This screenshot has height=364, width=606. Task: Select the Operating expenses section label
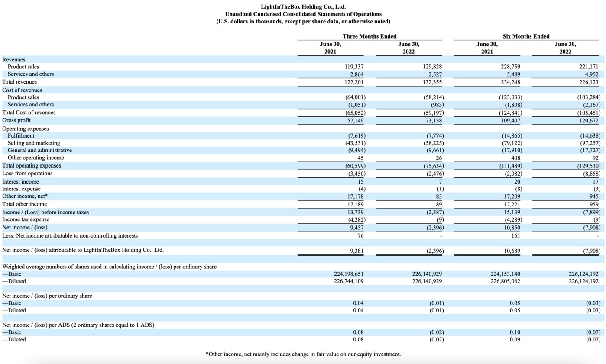coord(26,129)
